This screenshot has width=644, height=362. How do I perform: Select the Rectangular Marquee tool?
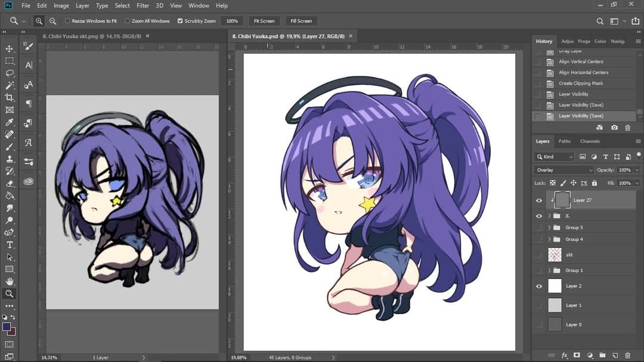(x=10, y=61)
